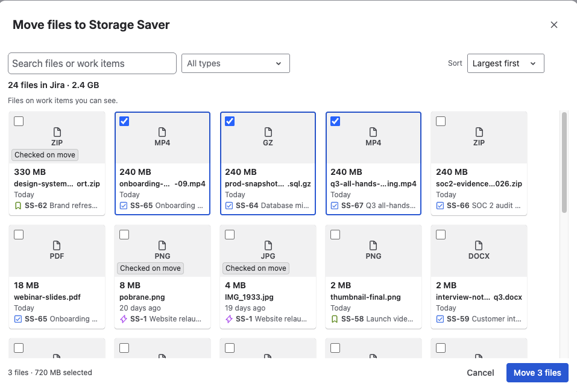Click the JPG file icon on IMG_1933 card

tap(268, 245)
